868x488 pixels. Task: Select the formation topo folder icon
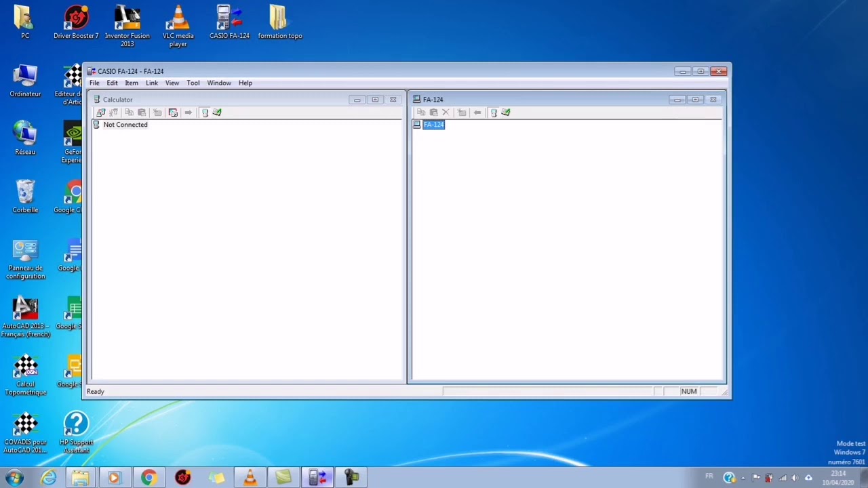(280, 22)
